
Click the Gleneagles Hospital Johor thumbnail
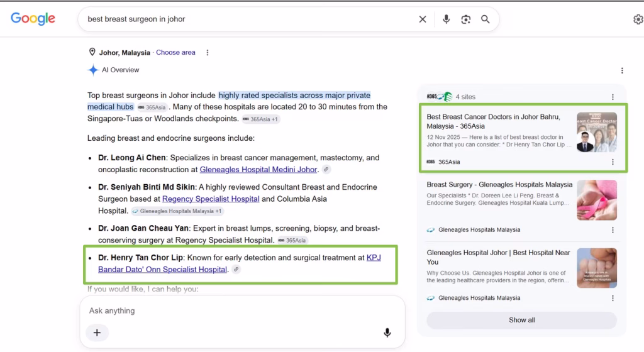[597, 268]
